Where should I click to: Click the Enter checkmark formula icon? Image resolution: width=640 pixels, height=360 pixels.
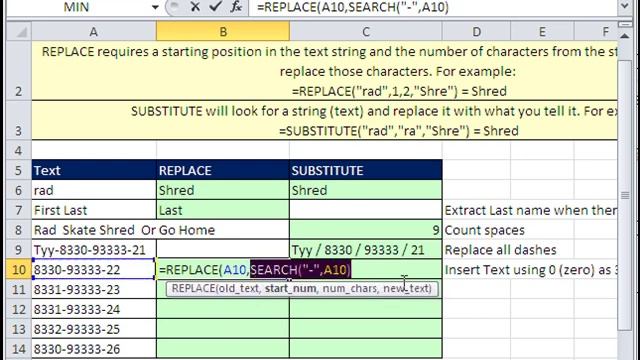[215, 7]
